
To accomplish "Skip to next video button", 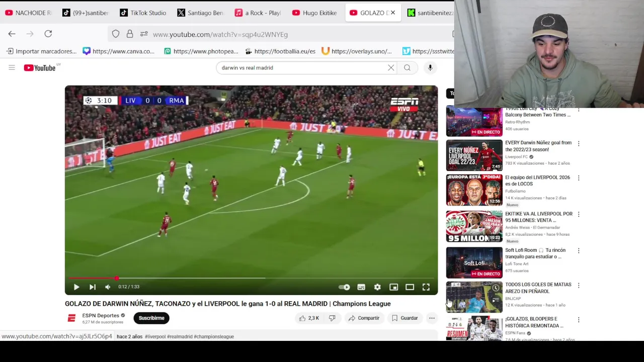I will (x=93, y=287).
